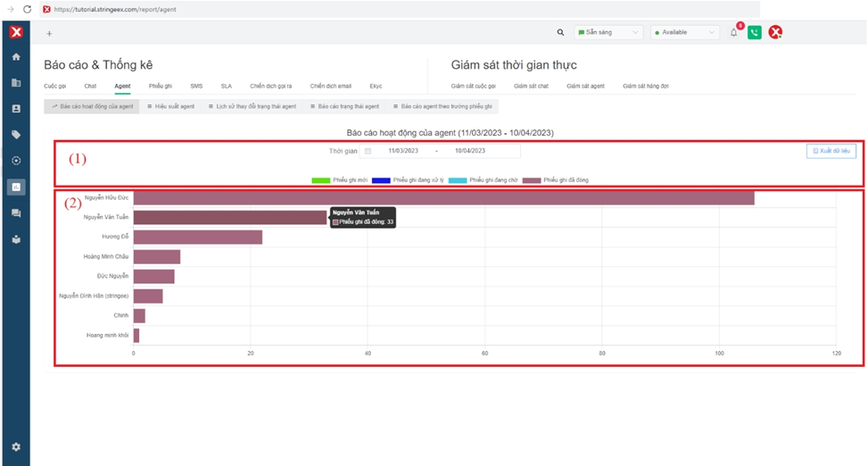This screenshot has height=466, width=868.
Task: Open 'Giám sát cuộc gọi' link
Action: pos(473,86)
